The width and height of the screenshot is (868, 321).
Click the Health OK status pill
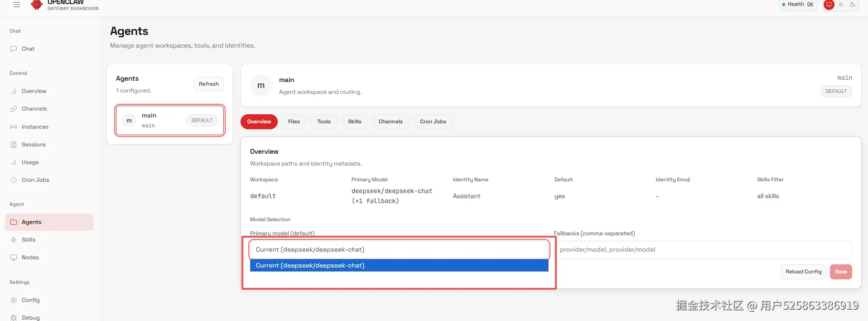coord(798,5)
